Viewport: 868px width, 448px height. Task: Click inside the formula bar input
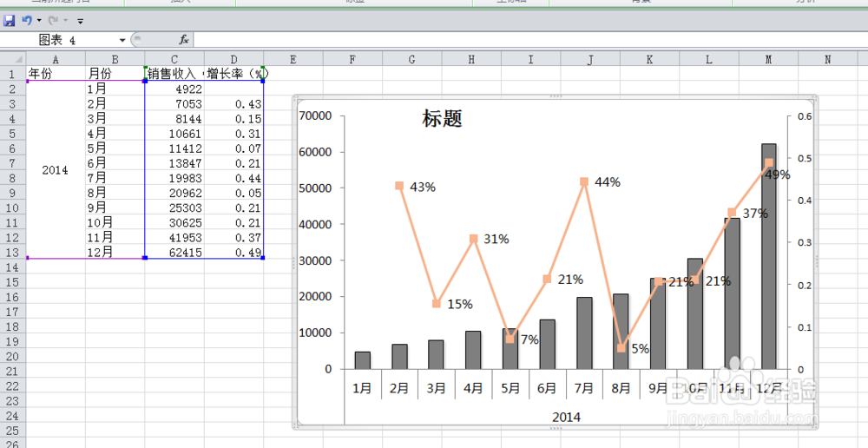point(530,39)
